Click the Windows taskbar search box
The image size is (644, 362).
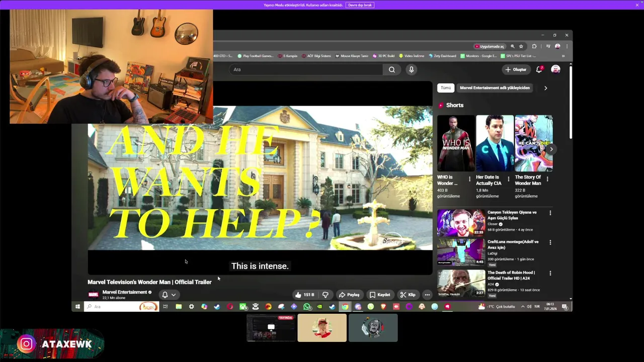(121, 307)
